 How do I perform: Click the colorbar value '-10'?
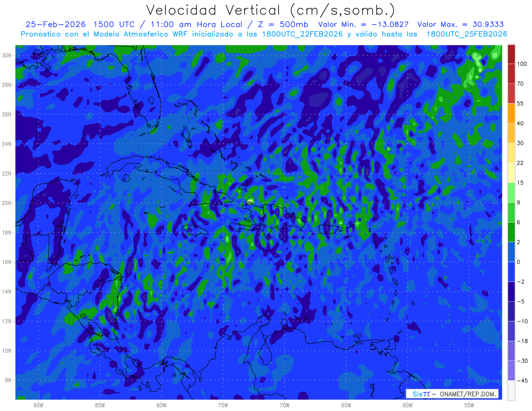click(522, 321)
